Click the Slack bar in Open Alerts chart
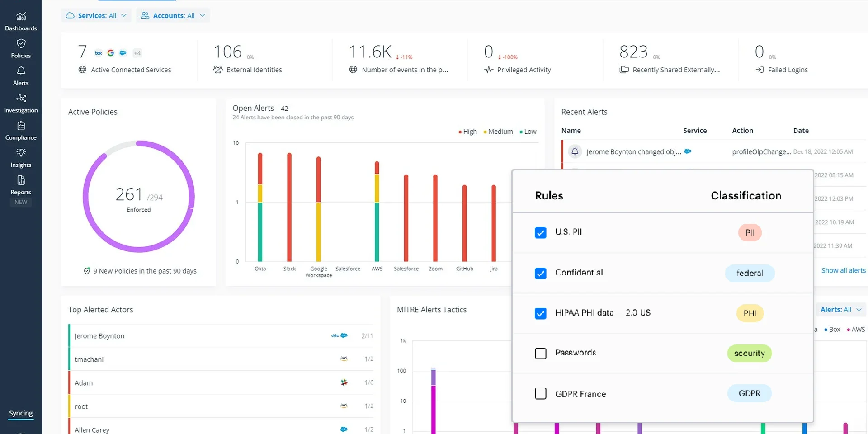Image resolution: width=868 pixels, height=434 pixels. pyautogui.click(x=289, y=207)
